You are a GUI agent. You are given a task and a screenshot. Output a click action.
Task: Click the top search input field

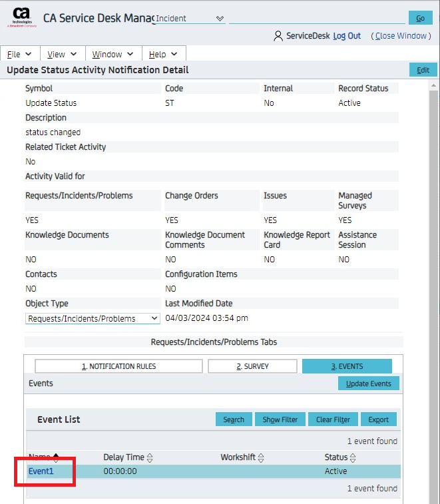point(316,18)
